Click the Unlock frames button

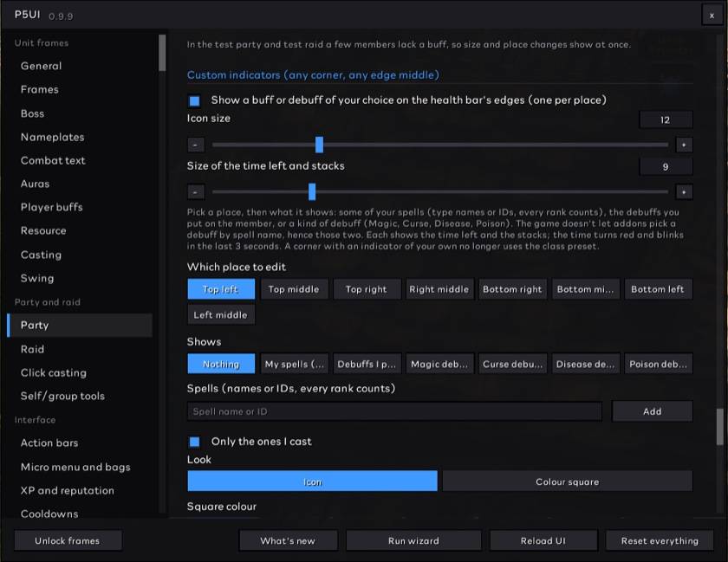[68, 540]
